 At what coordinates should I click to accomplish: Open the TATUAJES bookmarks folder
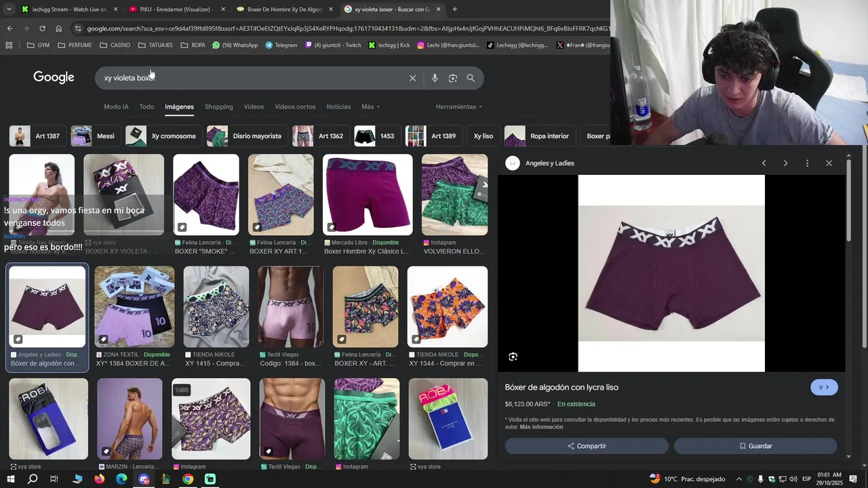pyautogui.click(x=155, y=45)
